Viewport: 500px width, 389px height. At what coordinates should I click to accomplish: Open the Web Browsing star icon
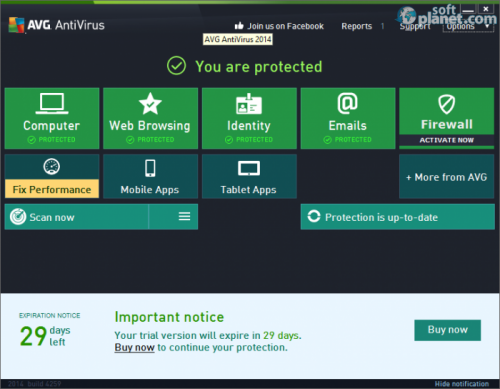(x=150, y=103)
